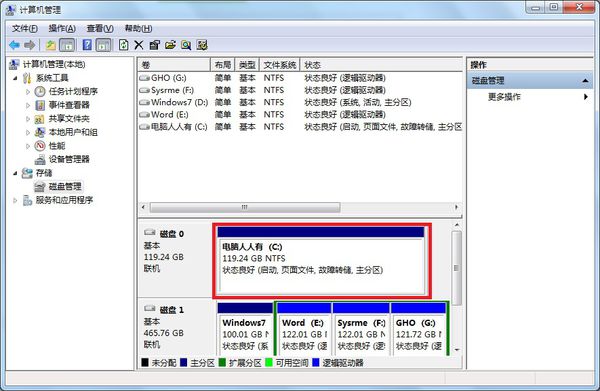
Task: Click the 类型 column header
Action: tap(247, 65)
